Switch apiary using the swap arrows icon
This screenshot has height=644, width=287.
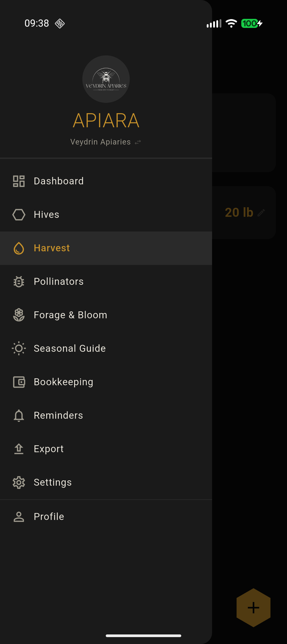click(x=138, y=142)
